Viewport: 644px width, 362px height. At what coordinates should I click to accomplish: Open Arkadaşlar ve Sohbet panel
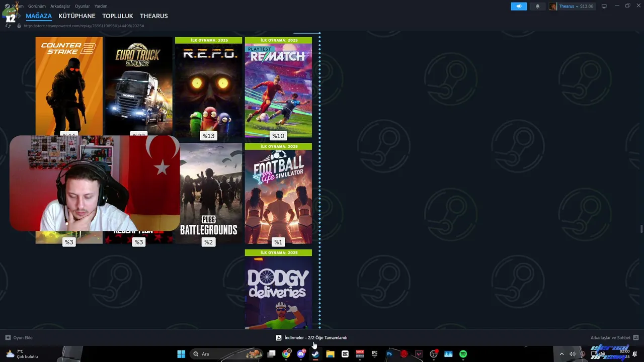pos(614,338)
